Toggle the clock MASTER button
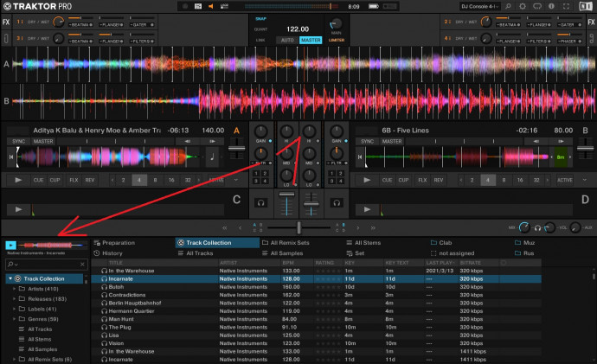Viewport: 597px width, 364px height. [311, 40]
